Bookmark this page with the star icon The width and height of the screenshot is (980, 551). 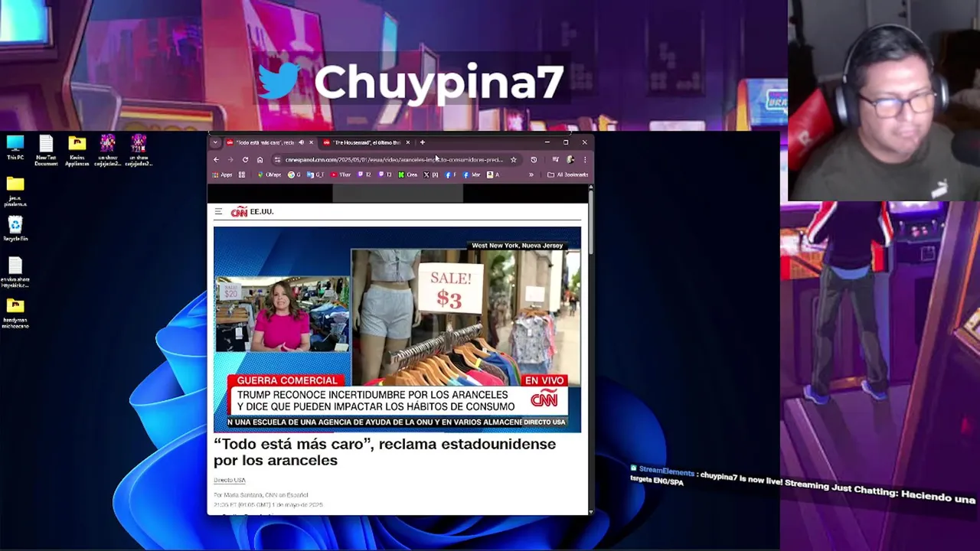(x=514, y=160)
